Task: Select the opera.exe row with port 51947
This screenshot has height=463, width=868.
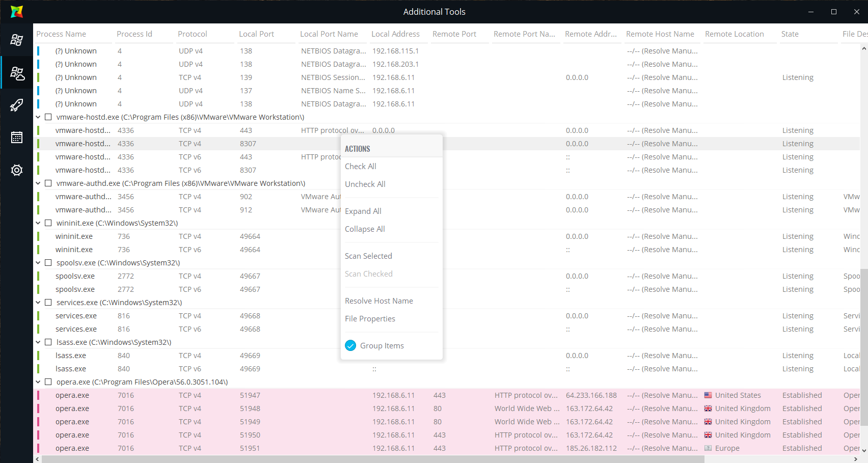Action: click(447, 395)
